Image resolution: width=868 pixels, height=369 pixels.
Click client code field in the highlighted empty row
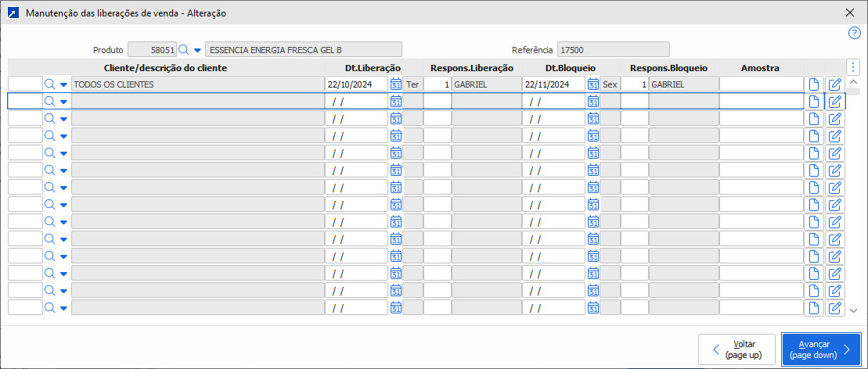click(26, 101)
